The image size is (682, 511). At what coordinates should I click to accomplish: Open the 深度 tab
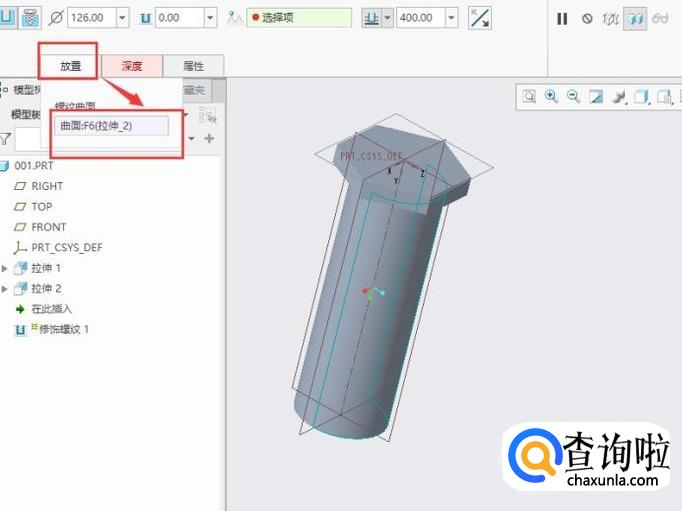pos(132,66)
